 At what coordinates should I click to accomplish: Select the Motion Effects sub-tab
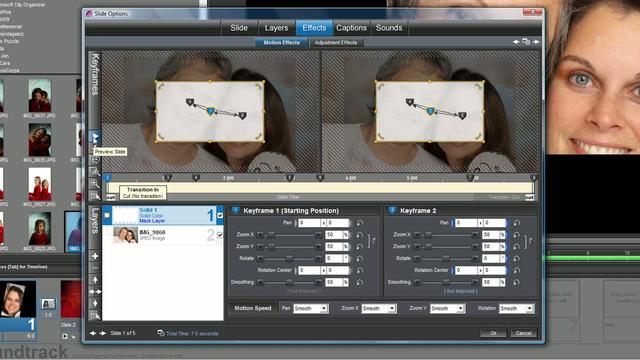282,42
